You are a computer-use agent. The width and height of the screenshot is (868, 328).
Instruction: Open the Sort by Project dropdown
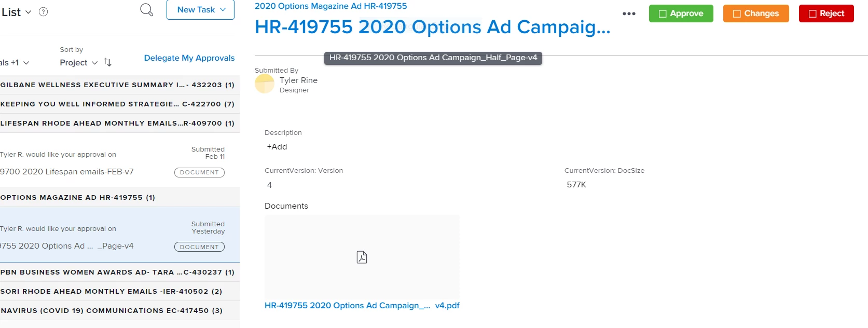[x=78, y=62]
